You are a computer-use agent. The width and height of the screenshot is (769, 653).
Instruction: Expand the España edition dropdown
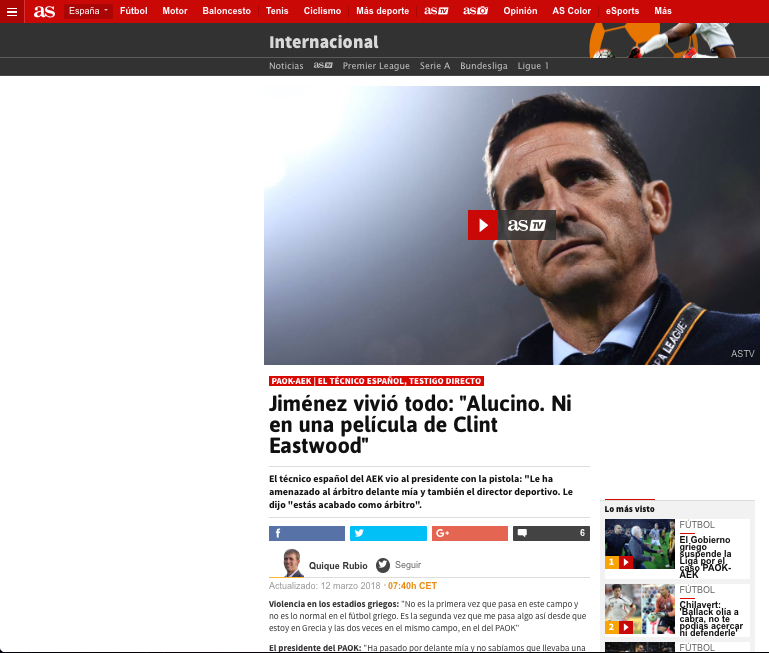88,11
